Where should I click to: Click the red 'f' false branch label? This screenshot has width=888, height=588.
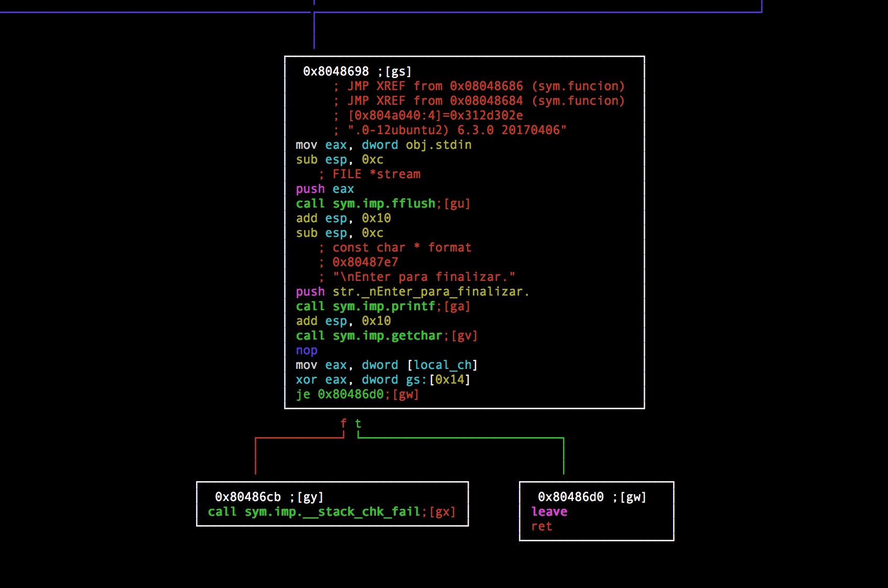click(x=343, y=423)
